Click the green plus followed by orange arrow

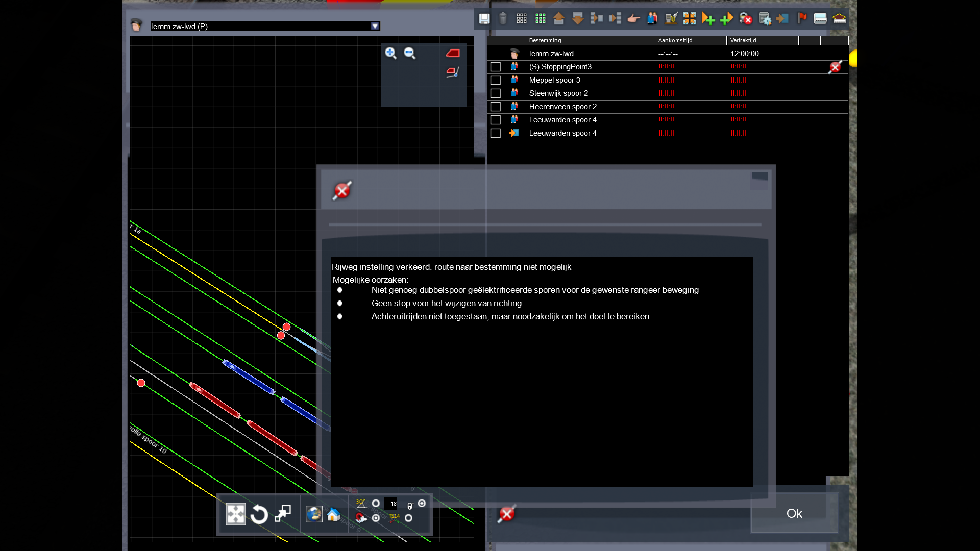(727, 19)
